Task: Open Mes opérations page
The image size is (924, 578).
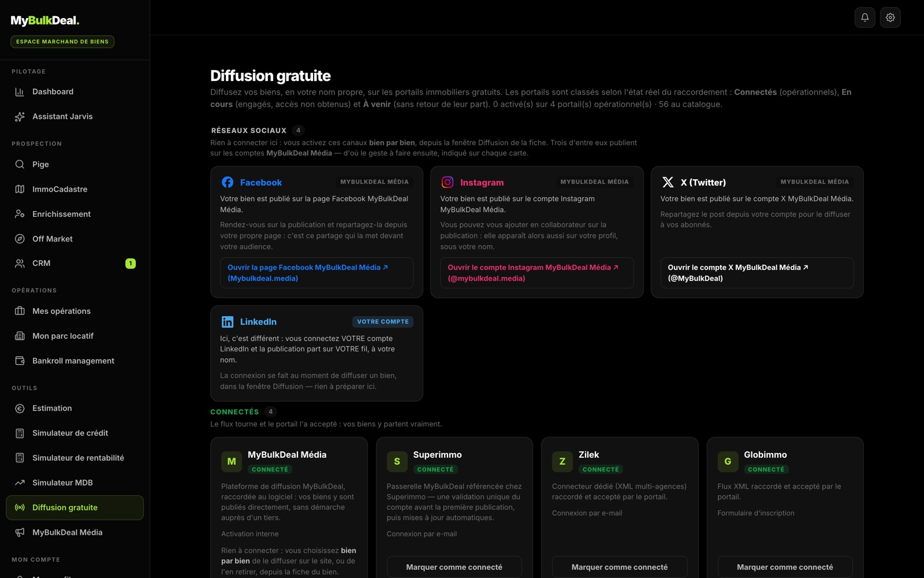Action: click(x=75, y=311)
